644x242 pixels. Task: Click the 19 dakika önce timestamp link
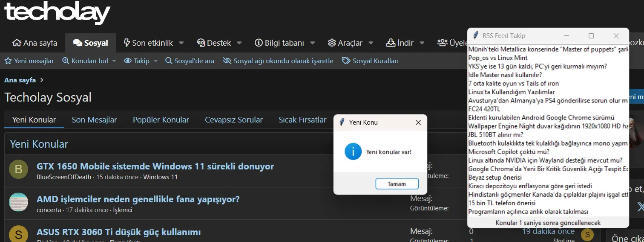click(548, 231)
